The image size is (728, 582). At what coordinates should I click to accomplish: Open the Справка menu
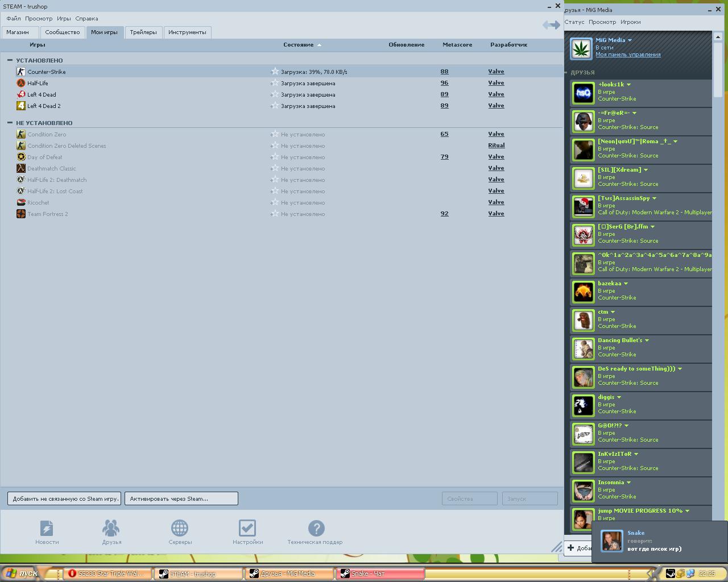click(86, 19)
